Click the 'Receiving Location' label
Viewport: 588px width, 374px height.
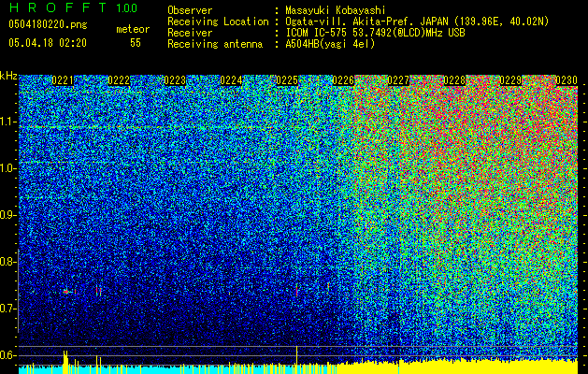click(x=218, y=22)
